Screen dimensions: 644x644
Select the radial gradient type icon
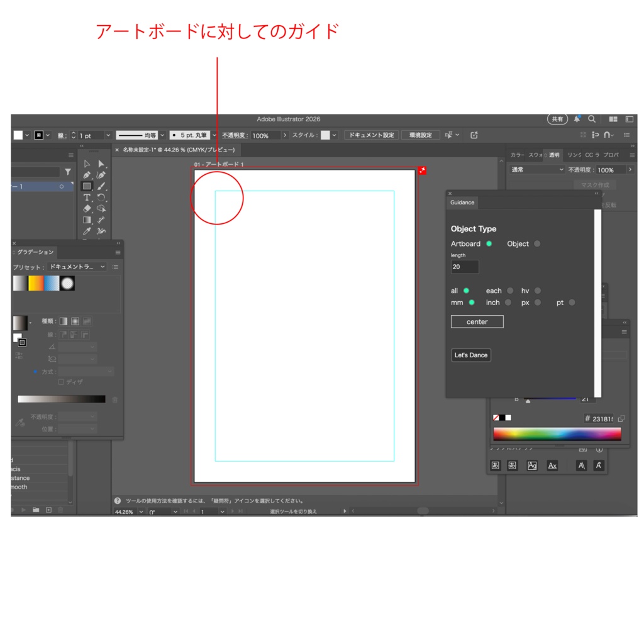tap(75, 321)
